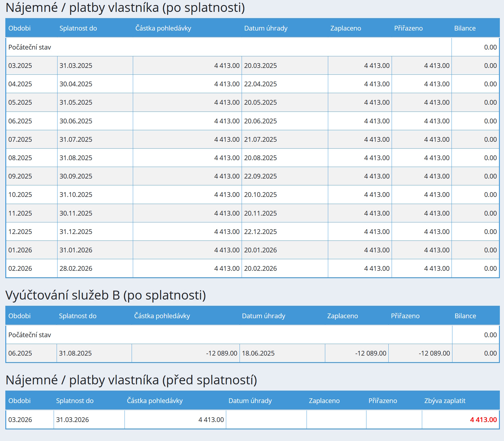Click the payment date 21.07.2025
This screenshot has height=441, width=504.
pyautogui.click(x=260, y=139)
